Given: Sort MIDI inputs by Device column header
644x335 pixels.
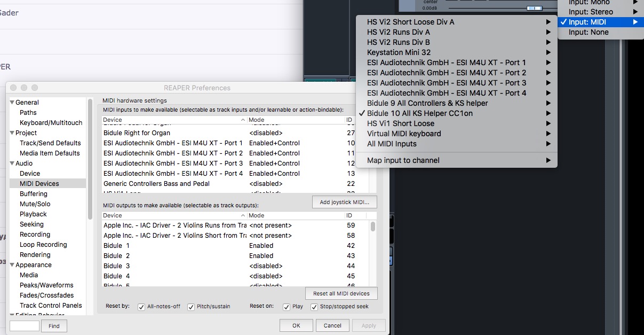Looking at the screenshot, I should [174, 120].
